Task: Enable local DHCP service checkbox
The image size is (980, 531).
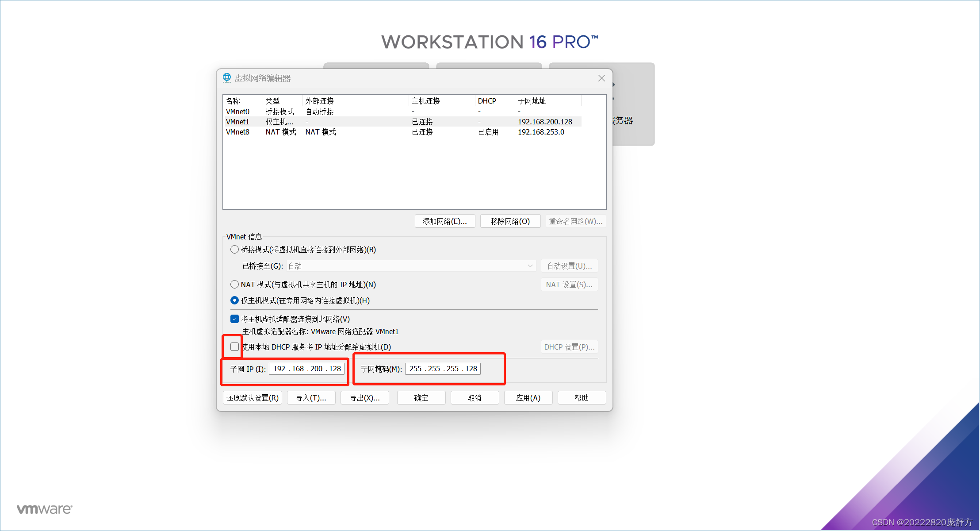Action: [x=234, y=347]
